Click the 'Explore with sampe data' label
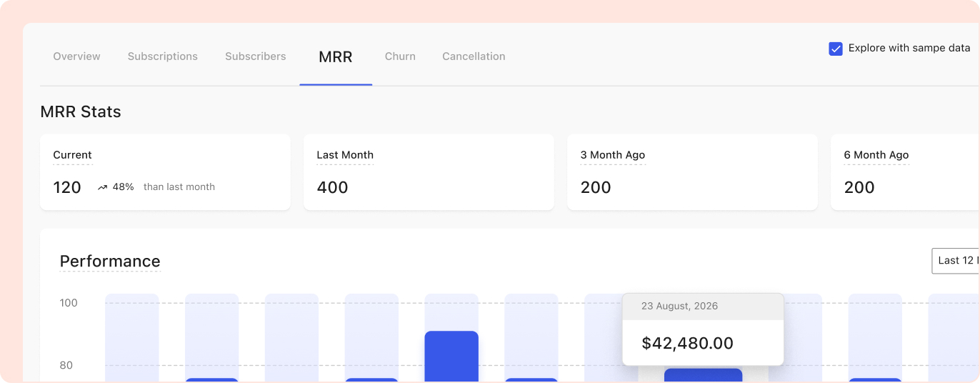980x383 pixels. (x=909, y=49)
